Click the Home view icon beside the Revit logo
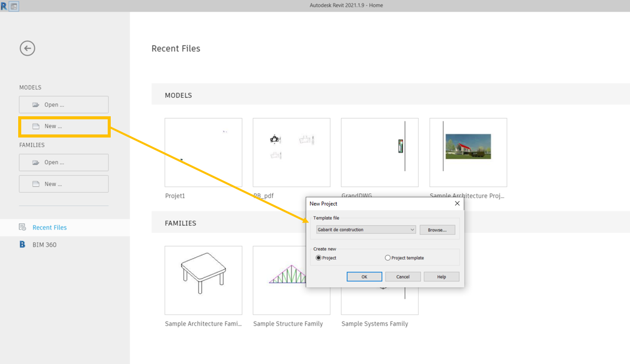This screenshot has width=630, height=364. click(14, 6)
